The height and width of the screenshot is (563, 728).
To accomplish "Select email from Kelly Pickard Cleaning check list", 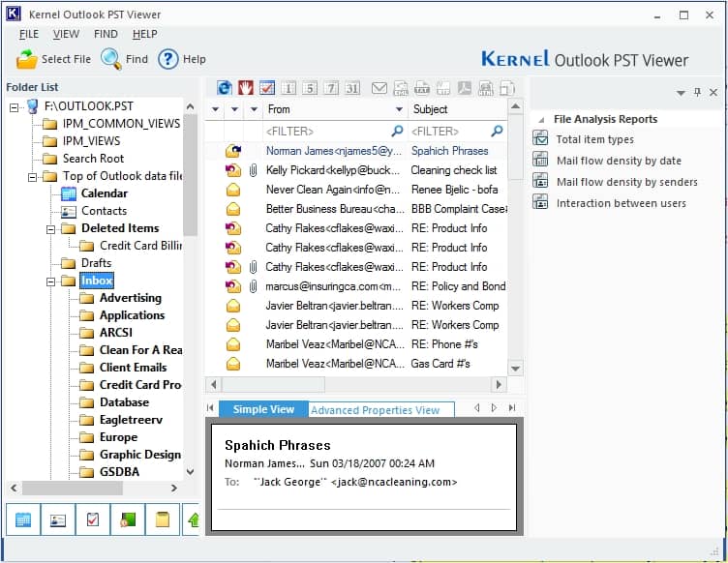I will [356, 170].
